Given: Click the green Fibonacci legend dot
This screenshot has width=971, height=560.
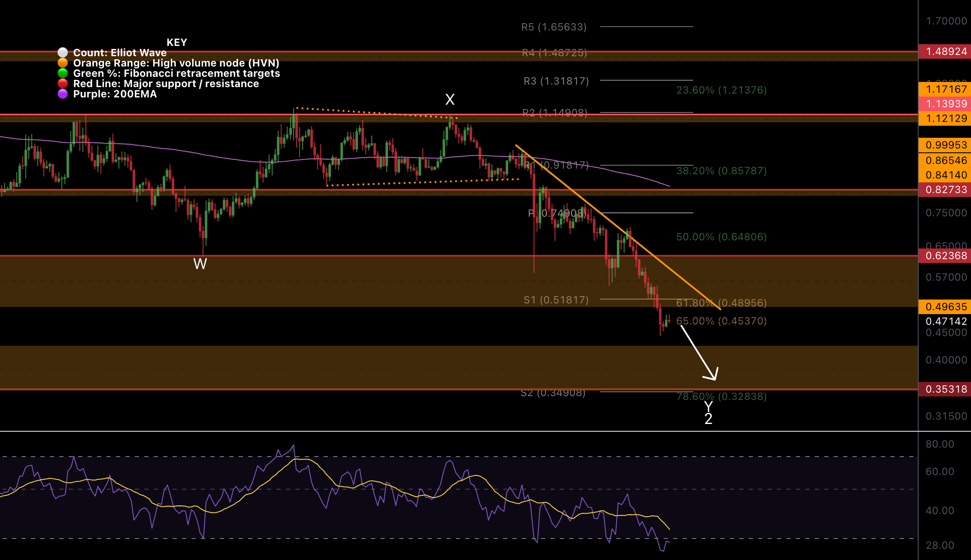Looking at the screenshot, I should pos(63,73).
